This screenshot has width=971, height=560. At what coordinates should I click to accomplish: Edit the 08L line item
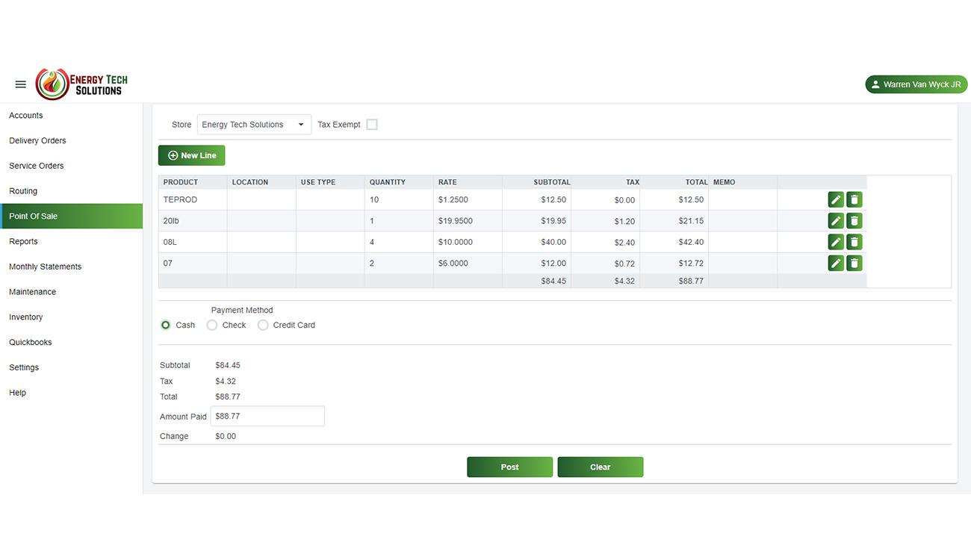[836, 242]
